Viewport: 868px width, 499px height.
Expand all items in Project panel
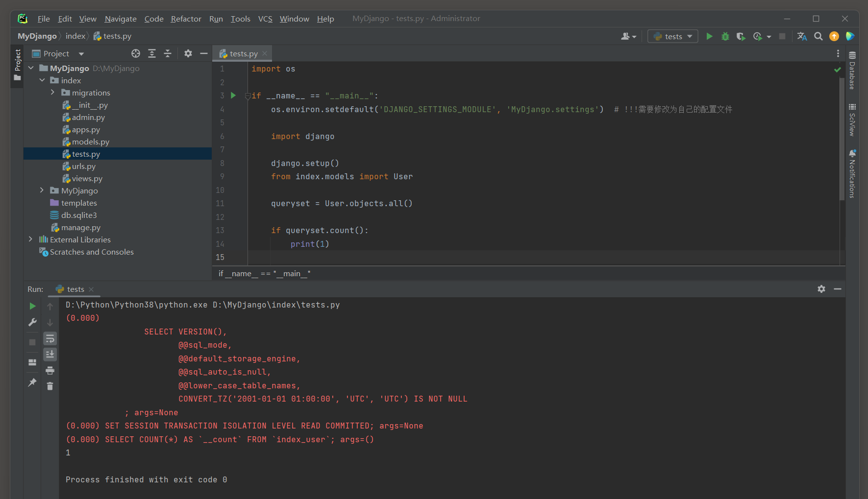(x=152, y=53)
